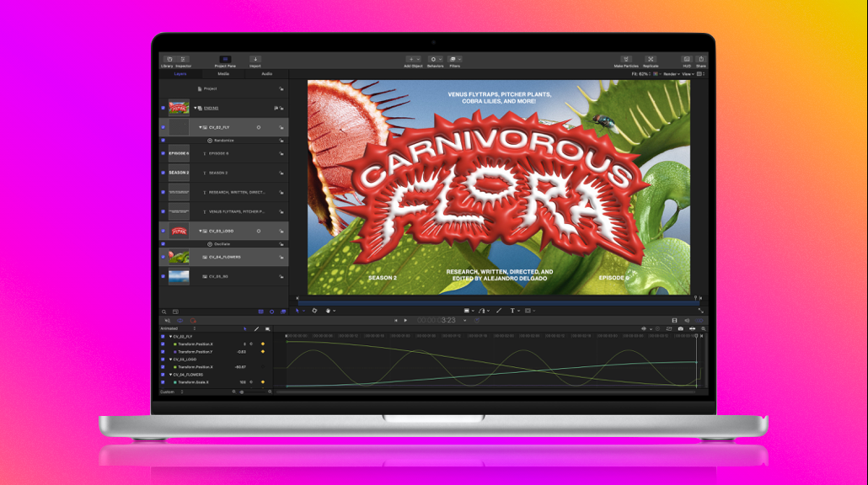The height and width of the screenshot is (485, 868).
Task: Click the search icon below layers list
Action: [x=164, y=312]
